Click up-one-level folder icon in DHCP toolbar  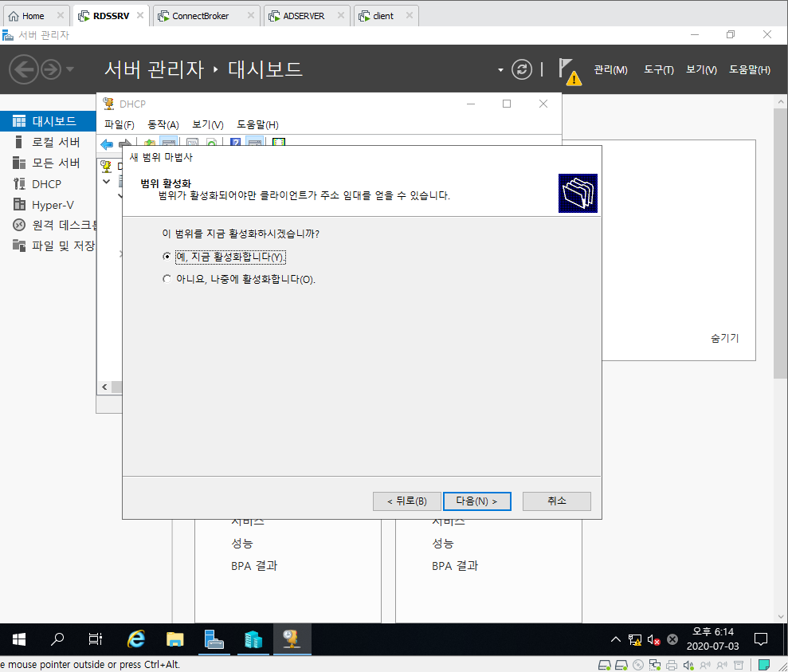point(149,142)
